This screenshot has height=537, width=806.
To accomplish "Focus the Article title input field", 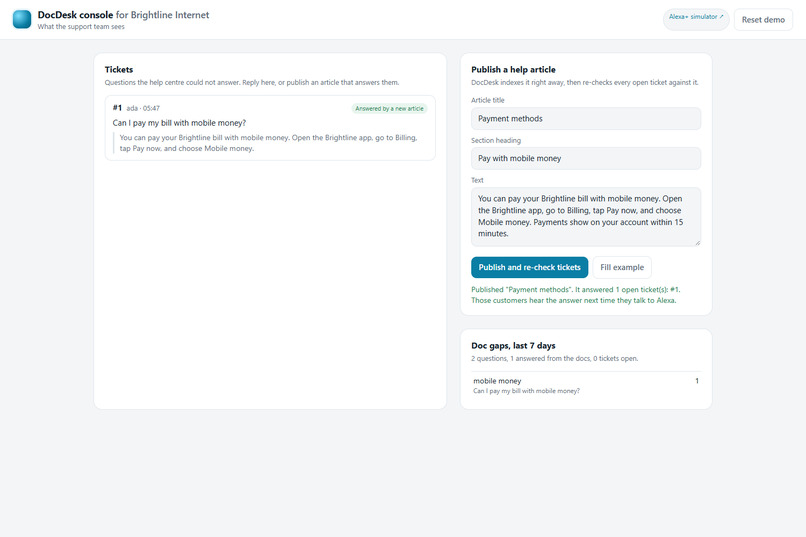I will 586,119.
